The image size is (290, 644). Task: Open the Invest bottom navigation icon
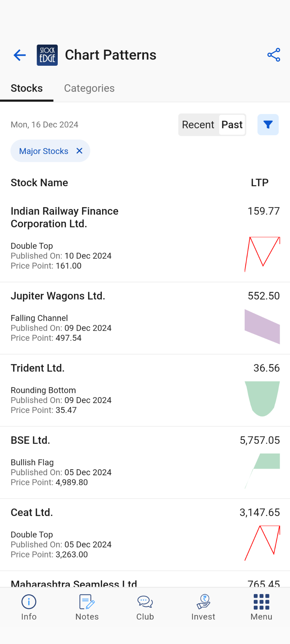[203, 607]
